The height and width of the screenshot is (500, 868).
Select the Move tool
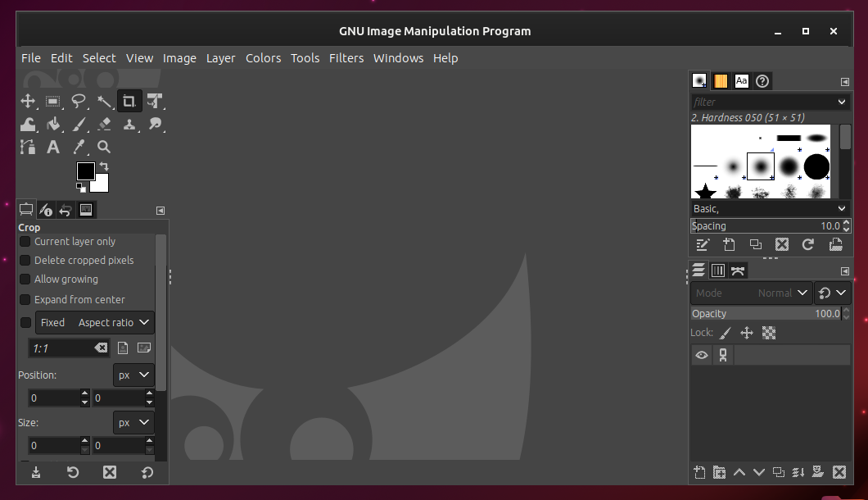[29, 101]
